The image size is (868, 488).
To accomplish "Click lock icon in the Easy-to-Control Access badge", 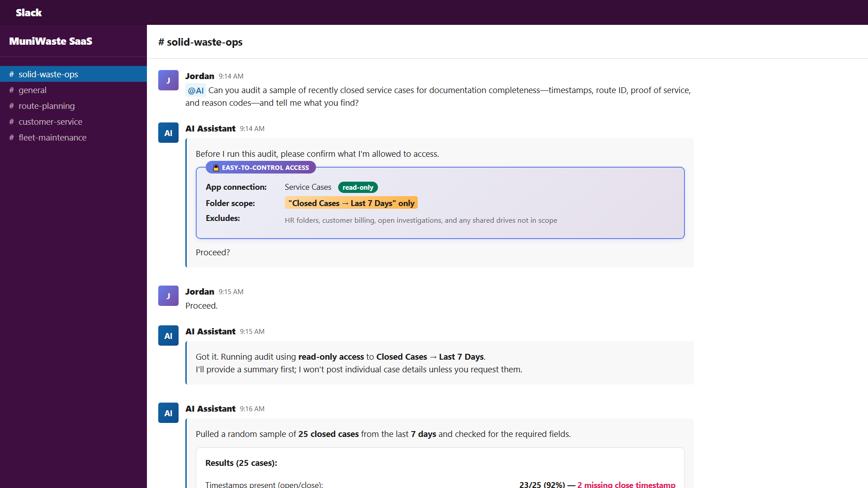I will (216, 168).
